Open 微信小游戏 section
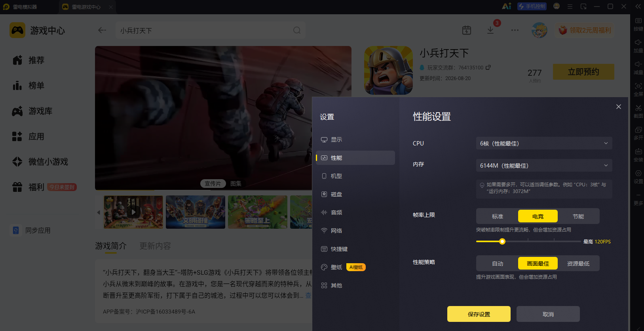 coord(40,162)
